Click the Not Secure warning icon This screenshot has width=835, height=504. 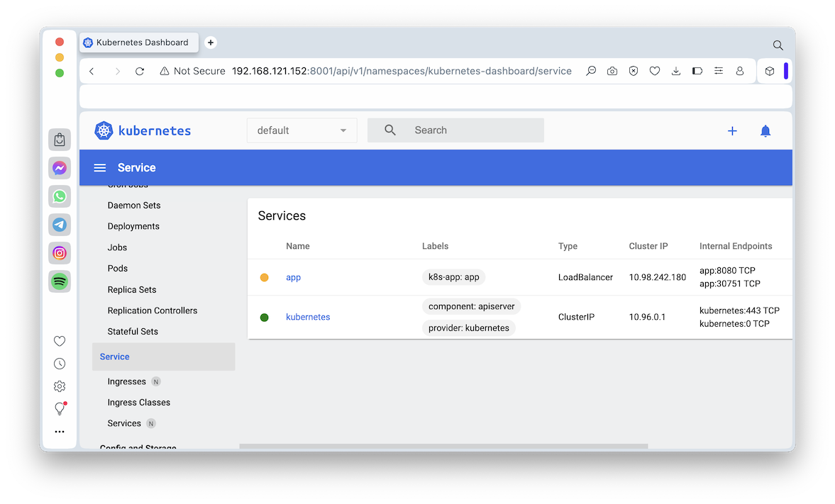click(165, 72)
